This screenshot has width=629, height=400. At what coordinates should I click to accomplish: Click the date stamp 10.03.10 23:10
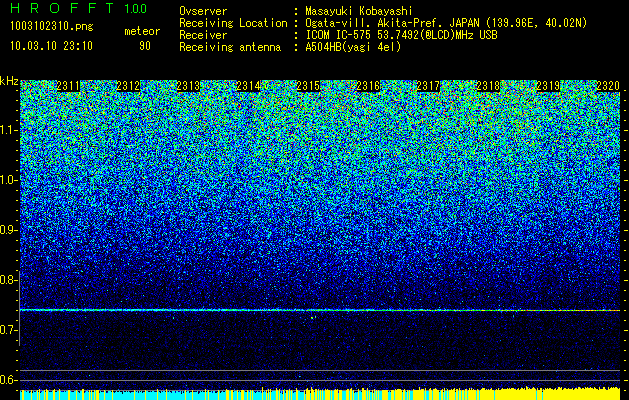point(51,46)
